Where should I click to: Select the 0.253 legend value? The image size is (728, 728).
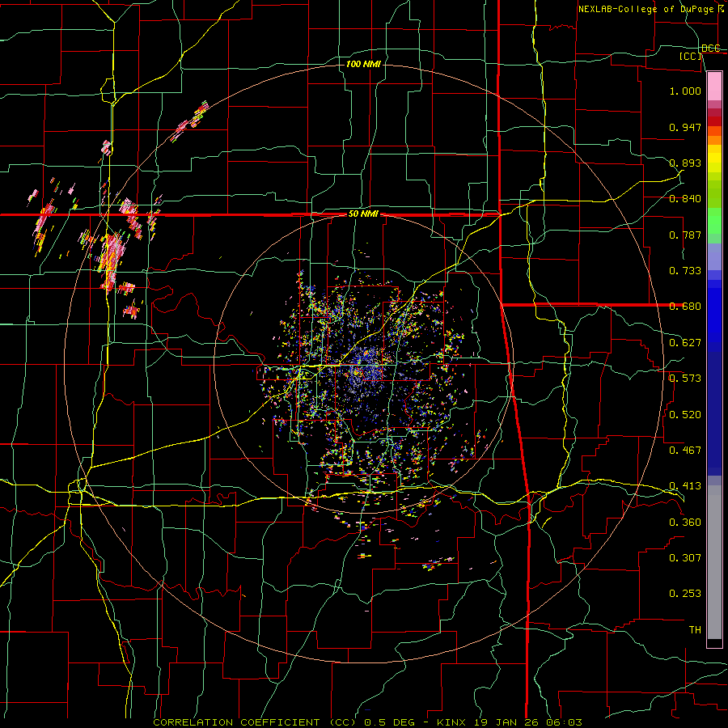click(x=685, y=594)
